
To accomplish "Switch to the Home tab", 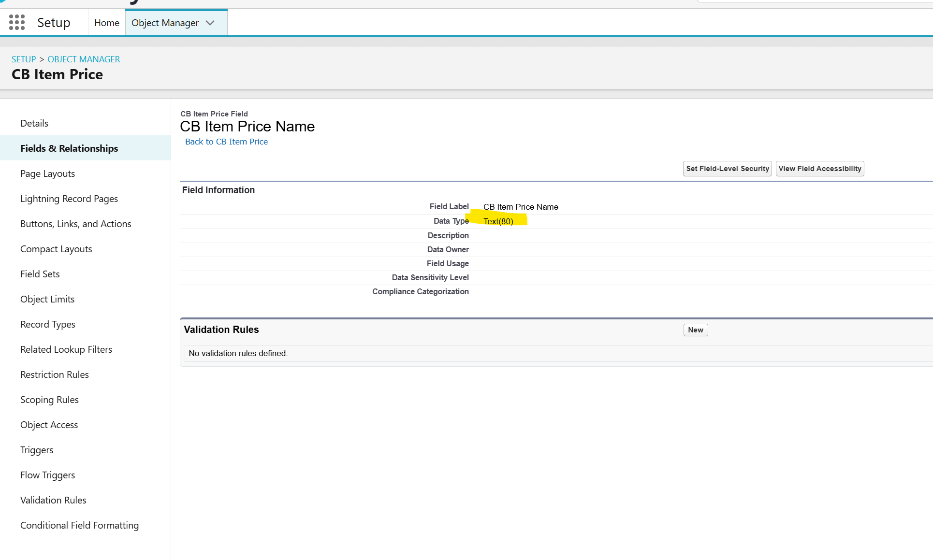I will 106,23.
